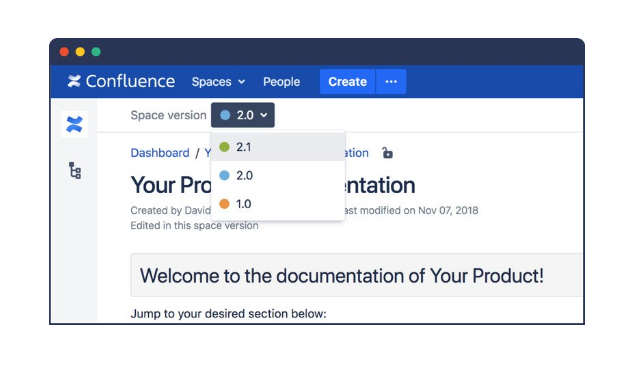Choose version 2.0 in dropdown list
Image resolution: width=620 pixels, height=371 pixels.
[x=278, y=175]
